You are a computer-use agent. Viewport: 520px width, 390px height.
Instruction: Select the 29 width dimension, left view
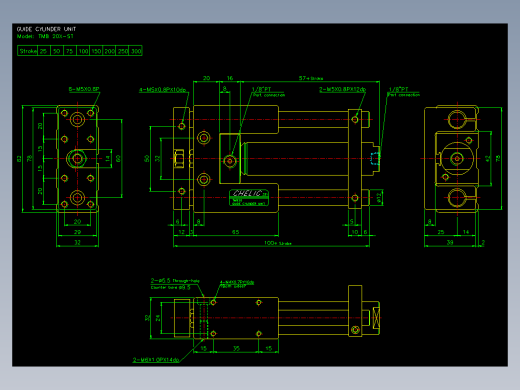click(77, 232)
